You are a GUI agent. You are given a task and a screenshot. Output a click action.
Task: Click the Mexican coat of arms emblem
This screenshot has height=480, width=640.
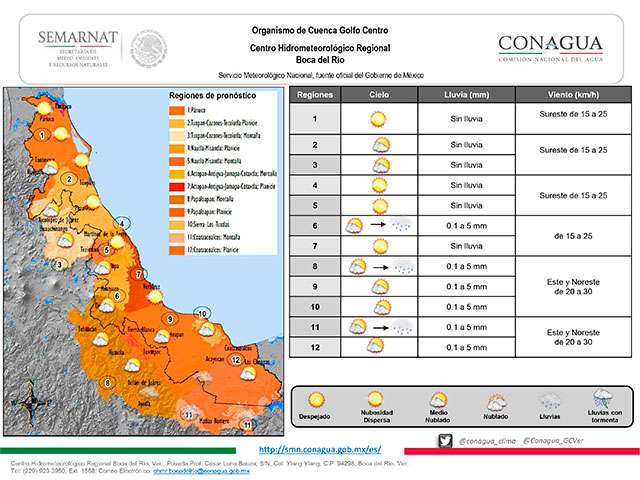click(x=148, y=46)
